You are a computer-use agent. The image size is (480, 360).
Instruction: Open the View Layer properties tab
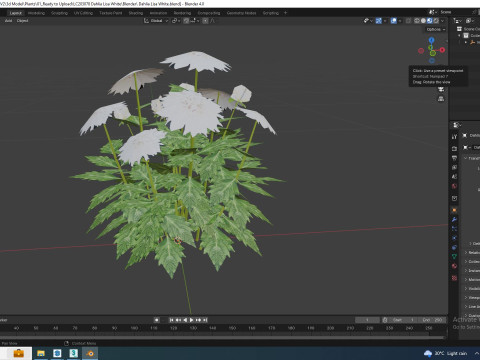(454, 167)
